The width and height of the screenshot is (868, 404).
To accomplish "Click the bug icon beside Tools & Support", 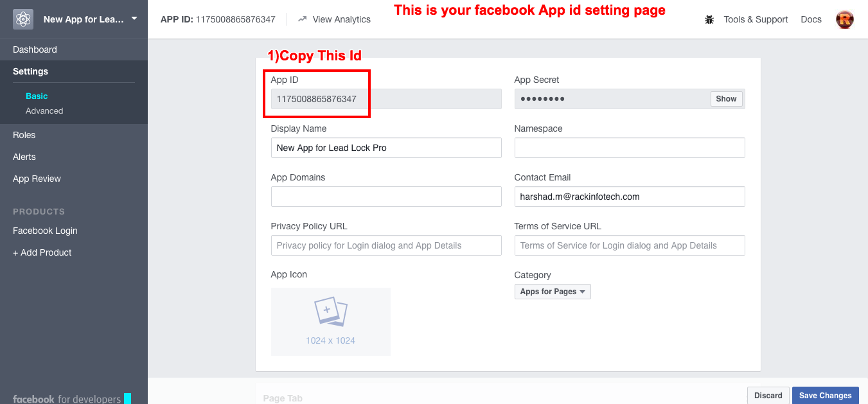I will tap(709, 19).
